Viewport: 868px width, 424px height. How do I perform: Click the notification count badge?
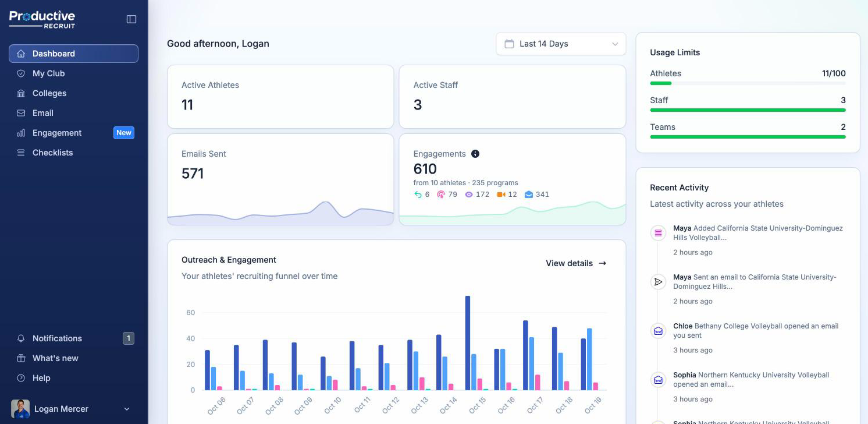[129, 338]
